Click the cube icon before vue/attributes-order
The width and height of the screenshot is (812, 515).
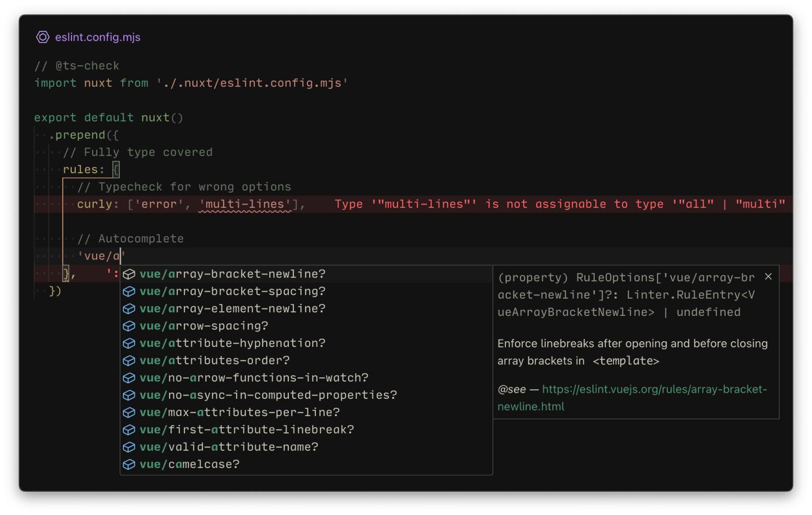(130, 360)
